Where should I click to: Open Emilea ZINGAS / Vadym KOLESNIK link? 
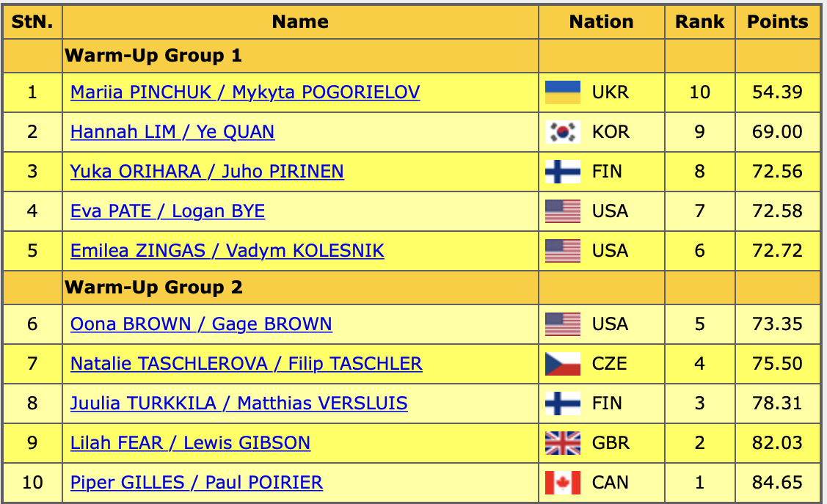[227, 251]
